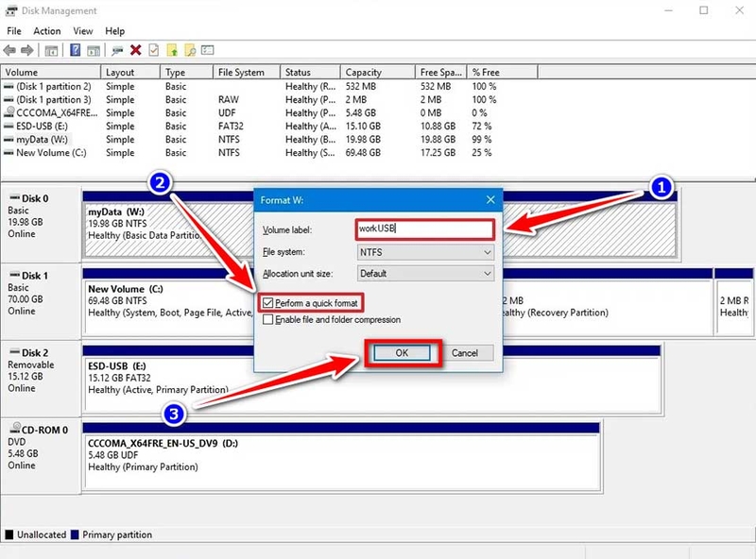Viewport: 756px width, 559px height.
Task: Click the FAT32 file system cell
Action: [231, 127]
